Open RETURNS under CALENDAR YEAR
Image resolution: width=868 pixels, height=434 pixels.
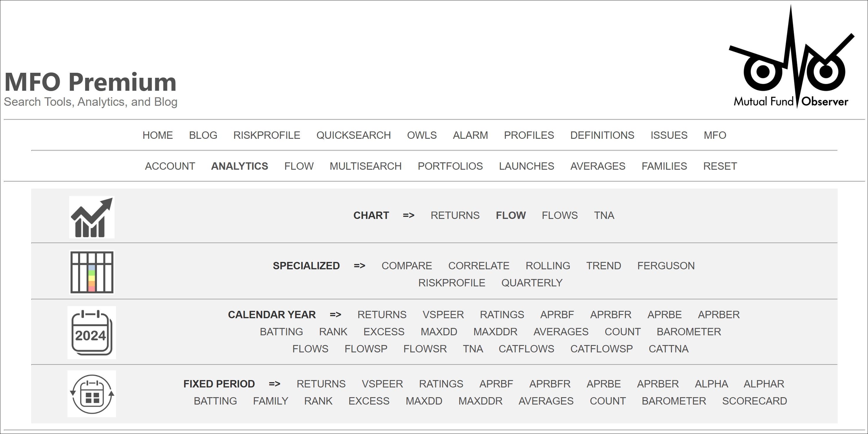(382, 315)
